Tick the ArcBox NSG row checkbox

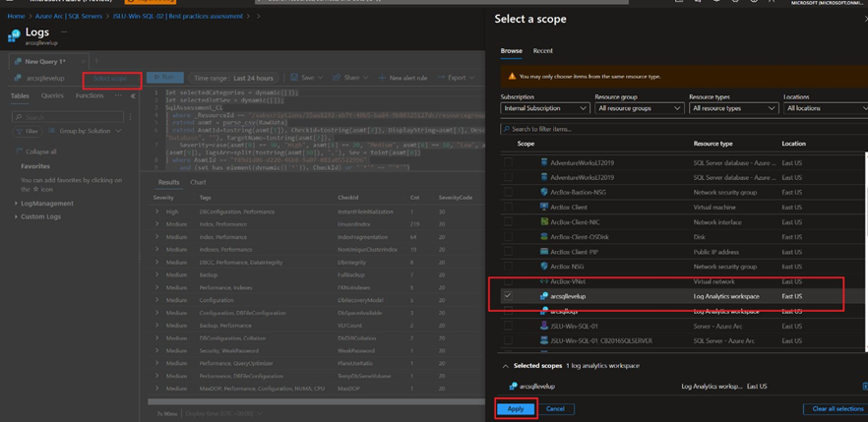508,267
